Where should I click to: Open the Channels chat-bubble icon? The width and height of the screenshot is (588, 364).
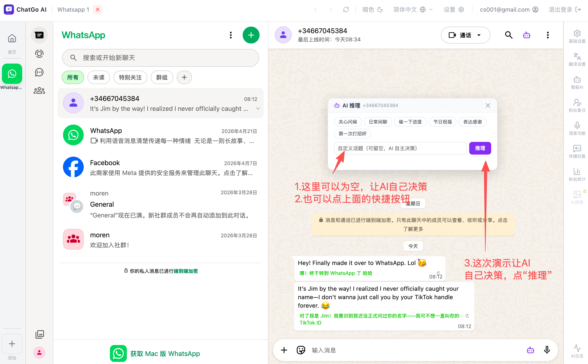coord(39,72)
